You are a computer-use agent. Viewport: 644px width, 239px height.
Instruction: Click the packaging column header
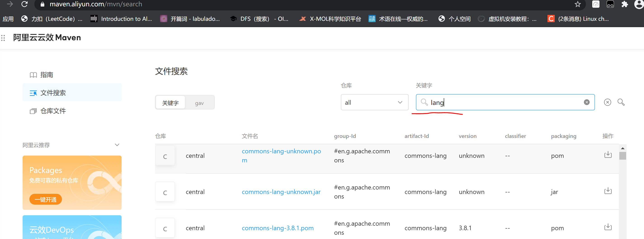564,136
